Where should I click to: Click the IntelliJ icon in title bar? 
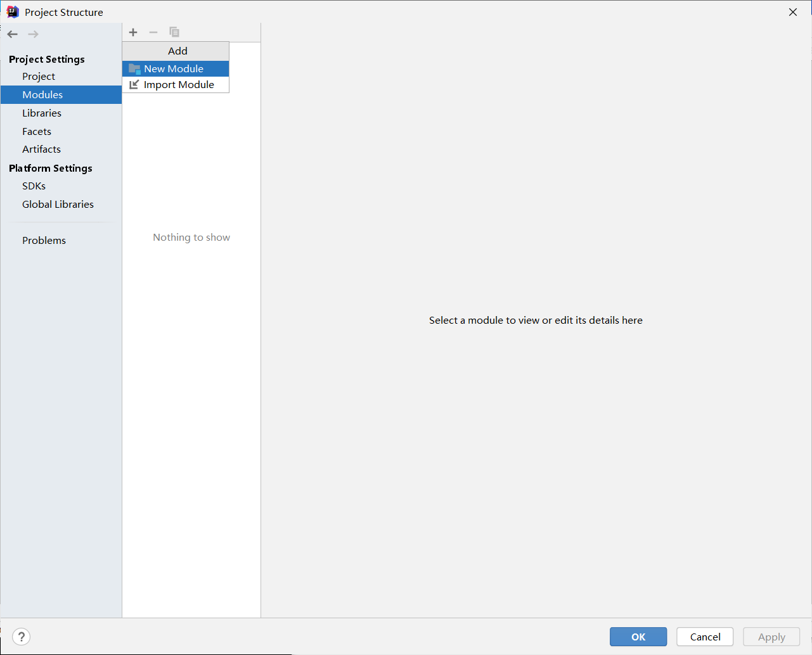pos(13,12)
